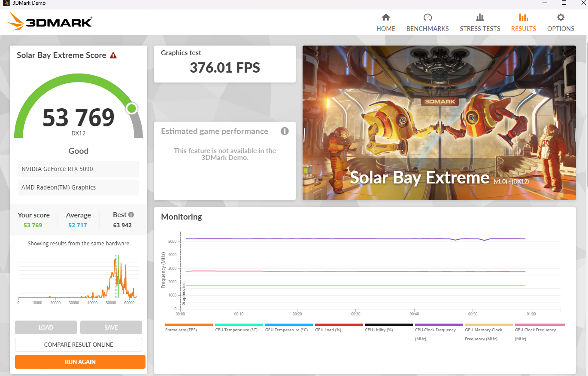Click info icon on Estimated game performance
588x376 pixels.
click(x=285, y=131)
